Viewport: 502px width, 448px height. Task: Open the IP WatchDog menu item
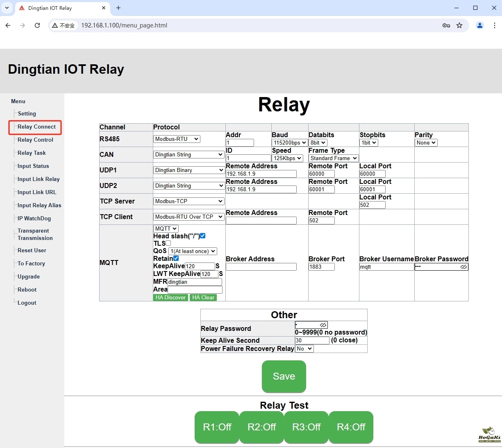tap(34, 219)
